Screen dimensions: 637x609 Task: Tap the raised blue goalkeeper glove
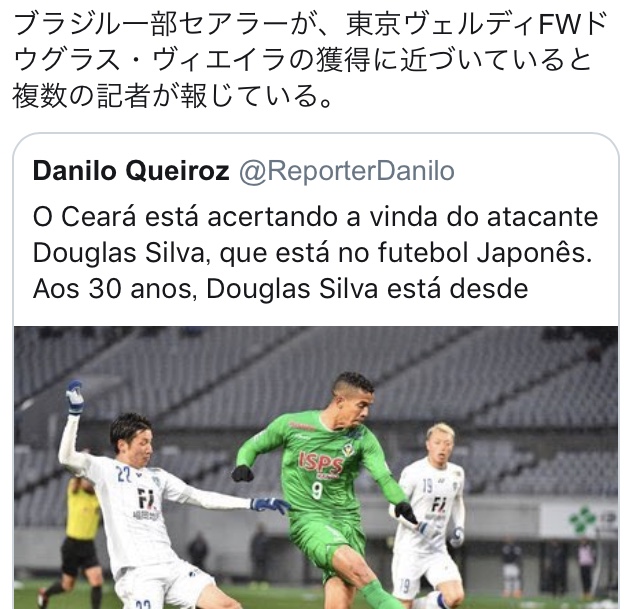[x=75, y=396]
